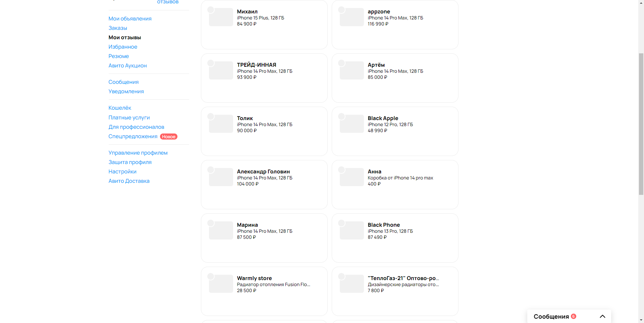644x323 pixels.
Task: Select Мои отзывы menu item
Action: (125, 38)
